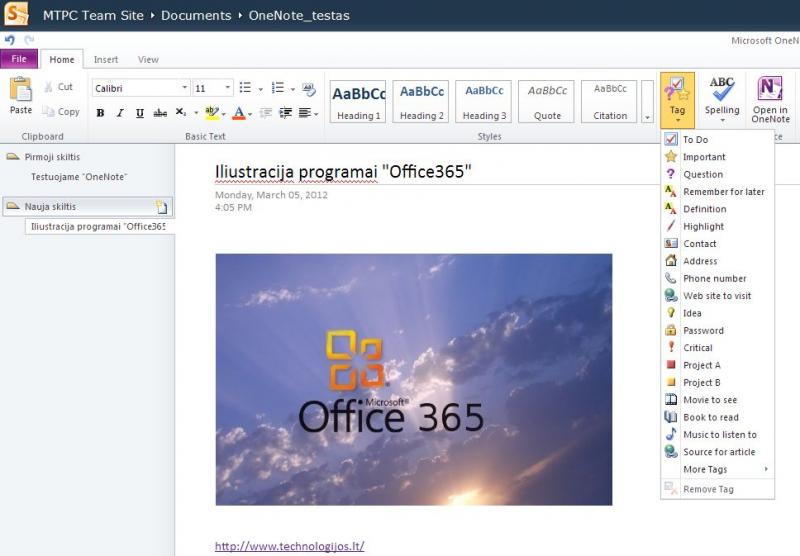Decrease the paragraph indent
Screen dimensions: 800x556
(266, 113)
